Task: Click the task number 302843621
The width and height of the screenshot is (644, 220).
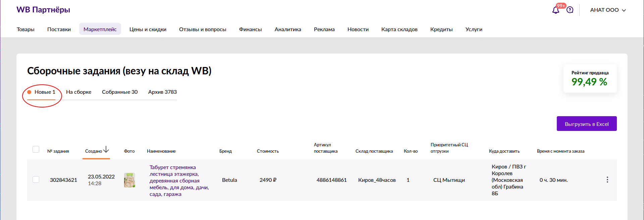Action: pyautogui.click(x=63, y=180)
